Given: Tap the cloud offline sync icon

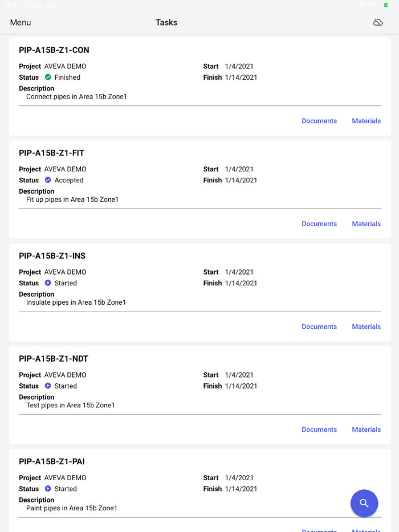Looking at the screenshot, I should coord(378,23).
